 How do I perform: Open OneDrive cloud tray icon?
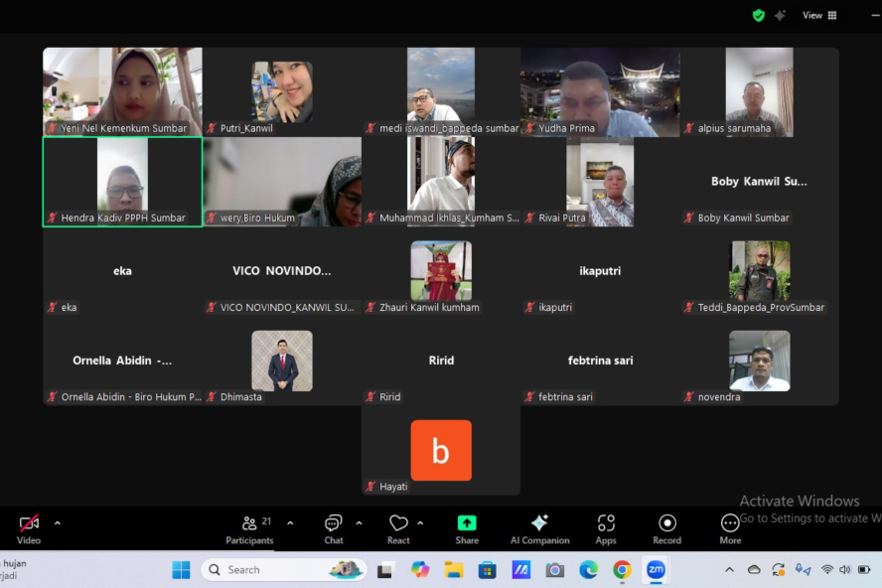point(754,570)
